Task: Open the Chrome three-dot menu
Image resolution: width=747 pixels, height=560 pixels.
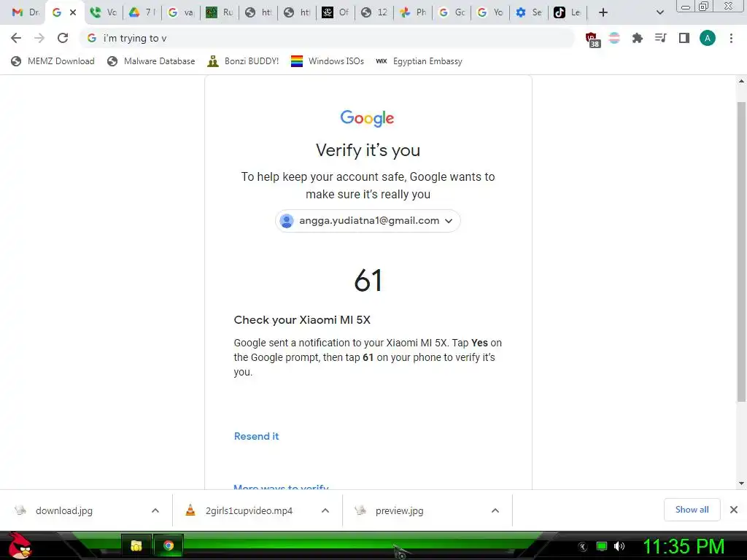Action: point(731,38)
